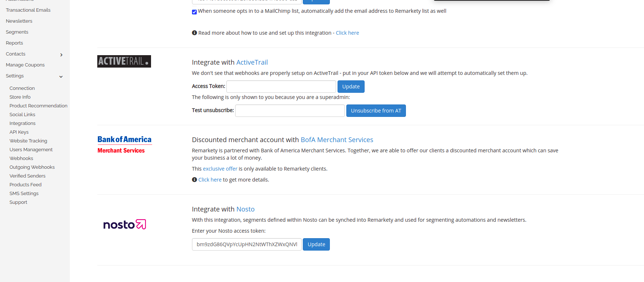Viewport: 644px width, 282px height.
Task: Open the Nosto heading link
Action: (x=245, y=209)
